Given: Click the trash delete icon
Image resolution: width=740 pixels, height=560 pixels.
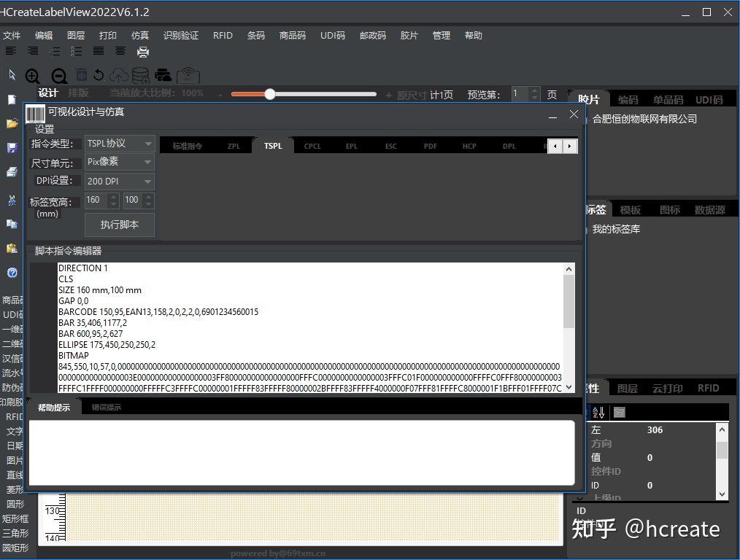Looking at the screenshot, I should pos(82,74).
